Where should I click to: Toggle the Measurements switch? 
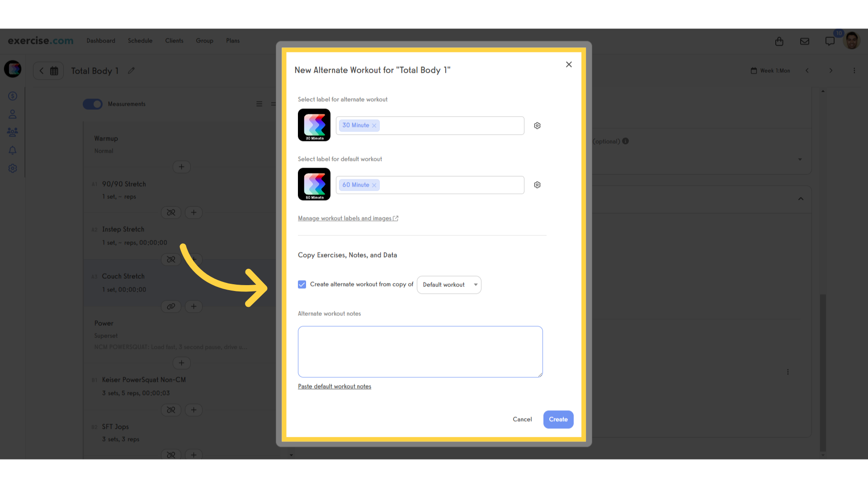[x=93, y=104]
